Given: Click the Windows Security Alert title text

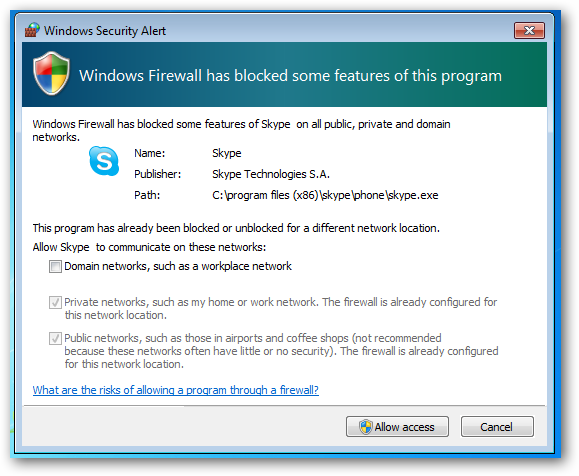Looking at the screenshot, I should point(105,31).
